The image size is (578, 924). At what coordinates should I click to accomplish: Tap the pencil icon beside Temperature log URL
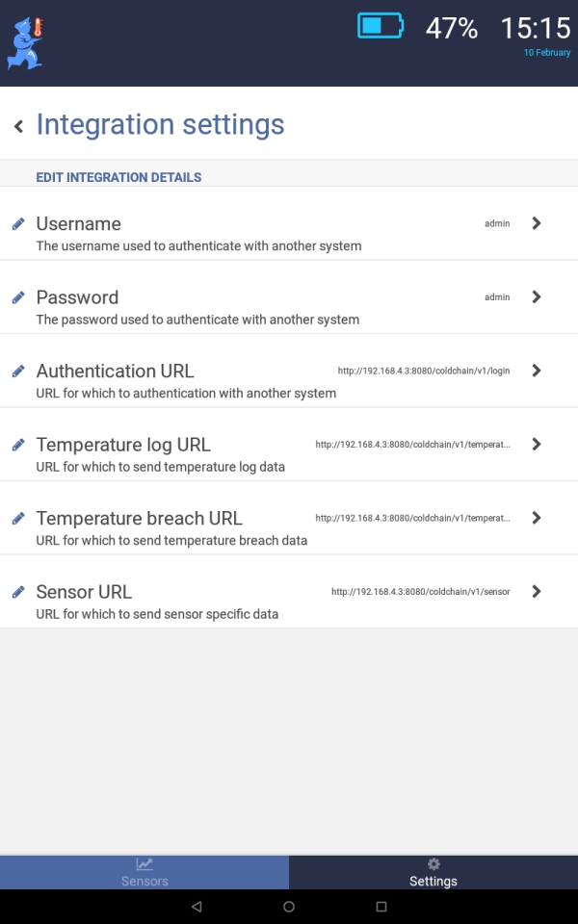[18, 445]
